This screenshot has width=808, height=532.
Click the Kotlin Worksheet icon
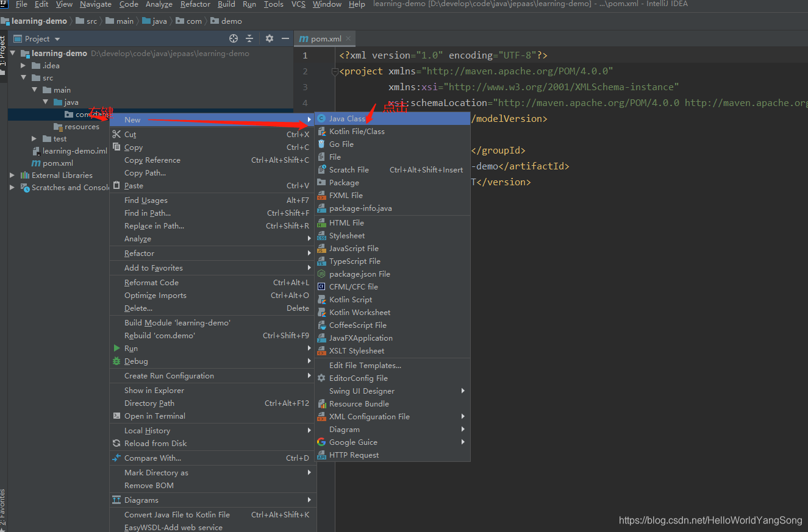pos(321,312)
